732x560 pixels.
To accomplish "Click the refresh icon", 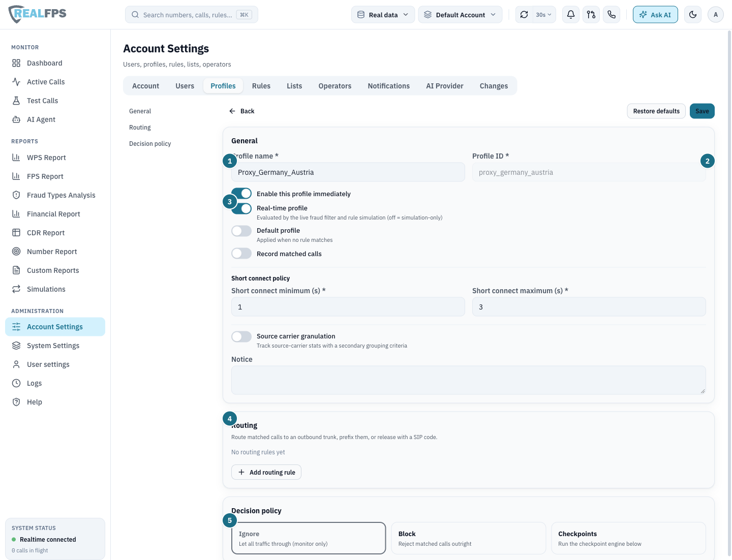I will tap(524, 15).
